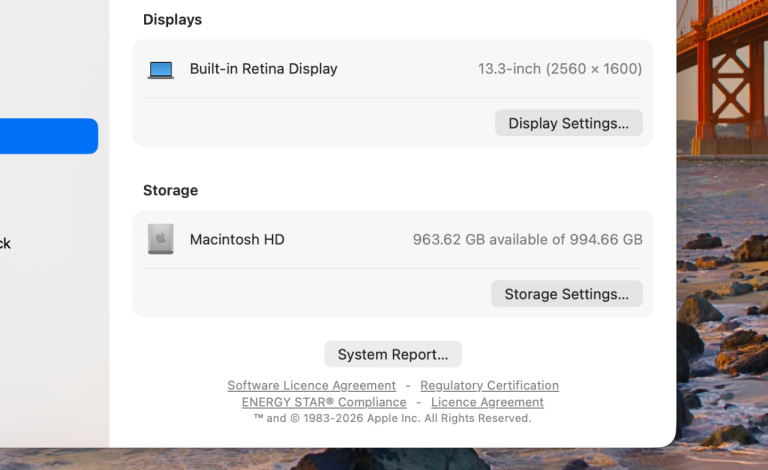768x470 pixels.
Task: Open Display Settings
Action: [x=569, y=123]
